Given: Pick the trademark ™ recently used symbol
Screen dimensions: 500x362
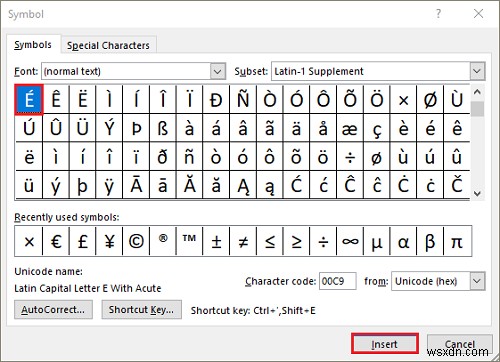Looking at the screenshot, I should pyautogui.click(x=189, y=241).
